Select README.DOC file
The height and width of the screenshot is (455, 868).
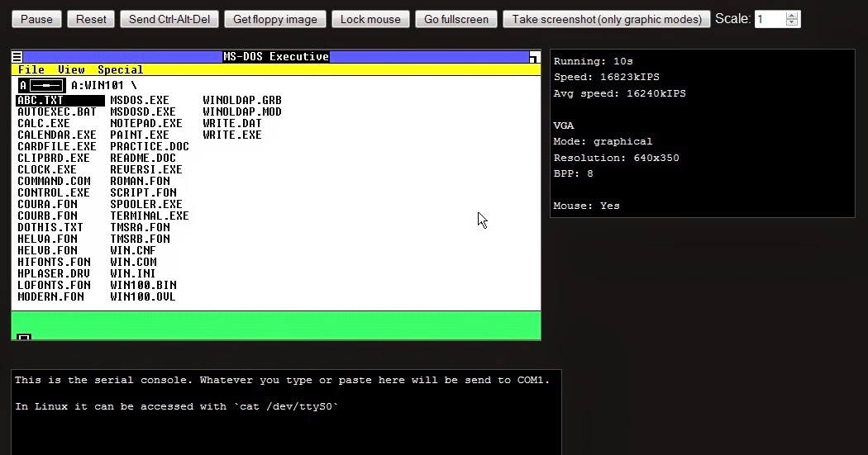click(x=143, y=158)
